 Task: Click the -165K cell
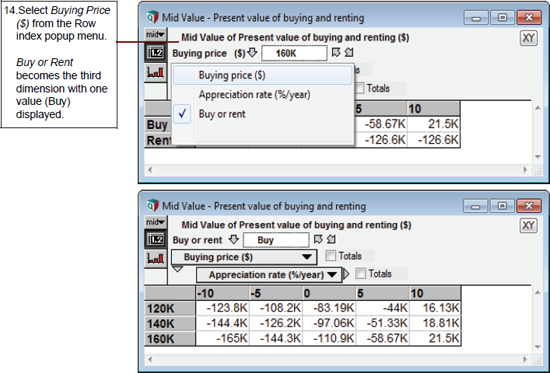tap(222, 339)
